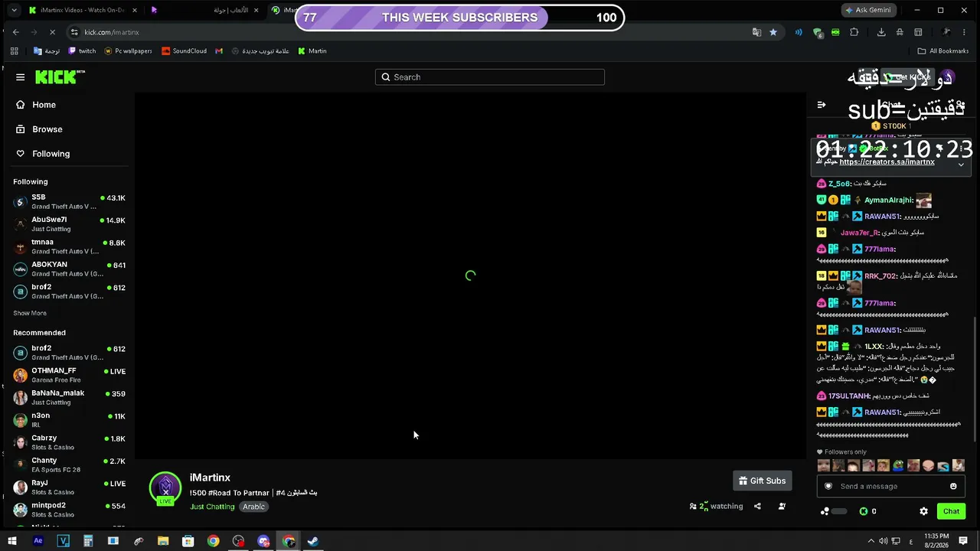The height and width of the screenshot is (551, 980).
Task: Open Cabrzy recommended channel
Action: pyautogui.click(x=69, y=442)
